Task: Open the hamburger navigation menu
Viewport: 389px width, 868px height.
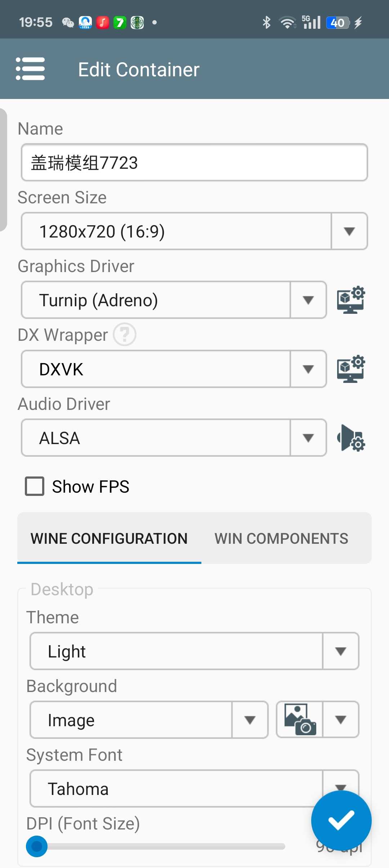Action: (30, 69)
